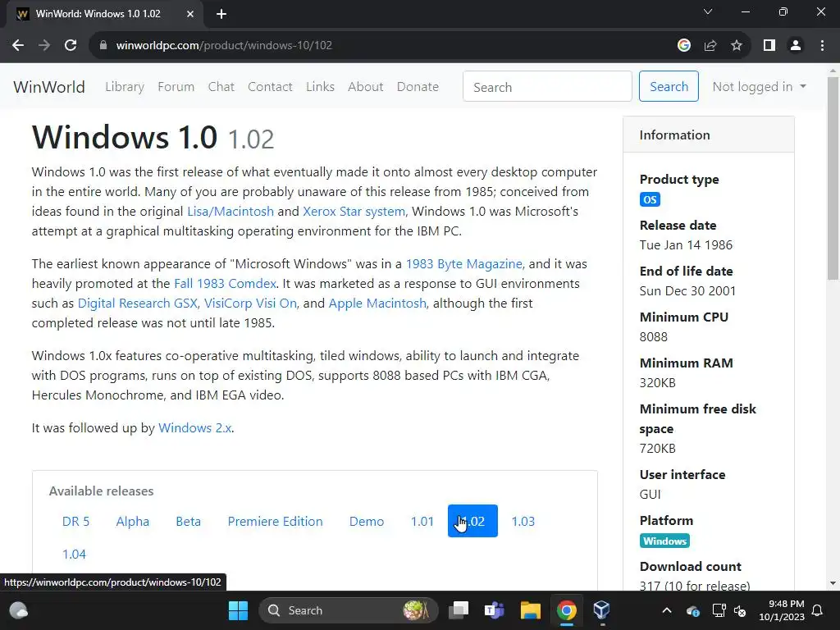Click the site Search input field
The width and height of the screenshot is (840, 630).
[x=547, y=86]
